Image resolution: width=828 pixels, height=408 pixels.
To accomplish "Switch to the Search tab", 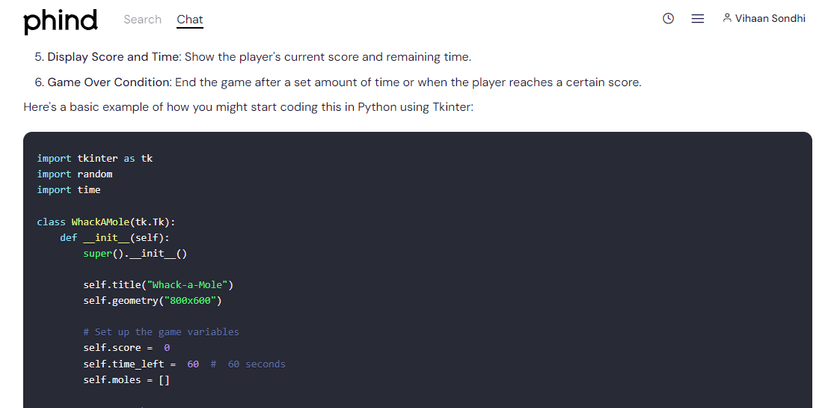I will [143, 19].
